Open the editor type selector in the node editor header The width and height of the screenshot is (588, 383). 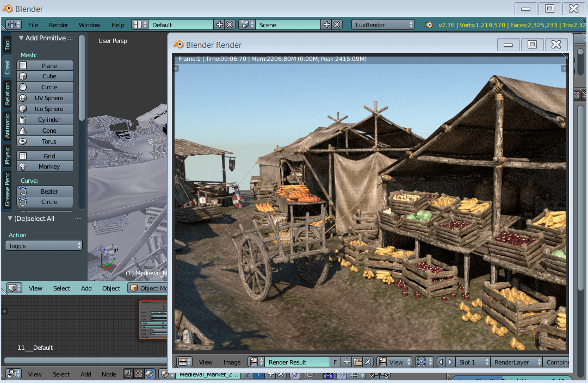[x=13, y=374]
